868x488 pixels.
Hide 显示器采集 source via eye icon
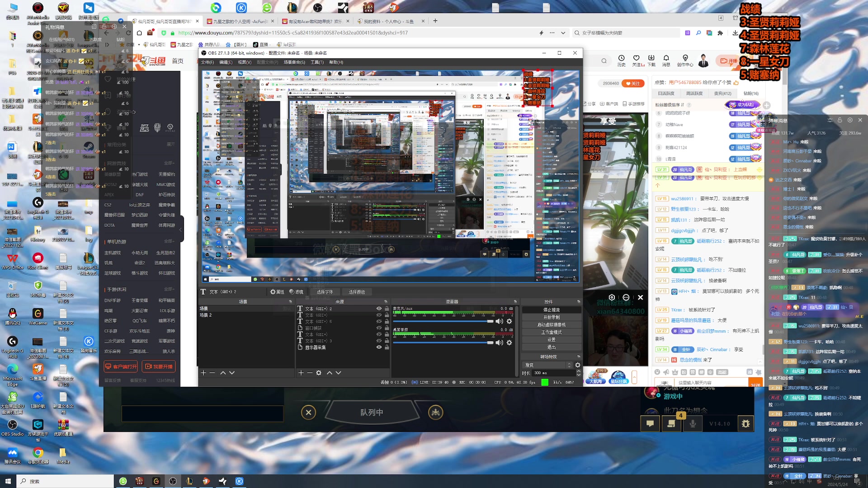(x=379, y=347)
